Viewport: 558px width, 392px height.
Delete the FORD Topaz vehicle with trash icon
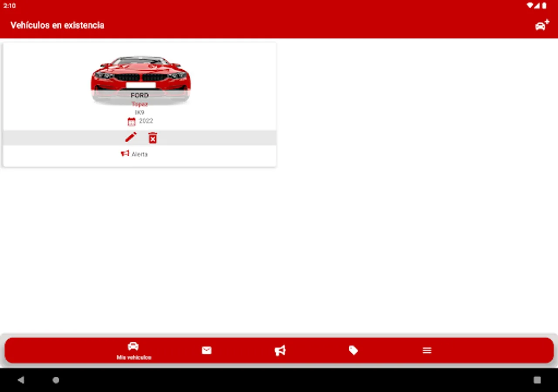point(153,138)
